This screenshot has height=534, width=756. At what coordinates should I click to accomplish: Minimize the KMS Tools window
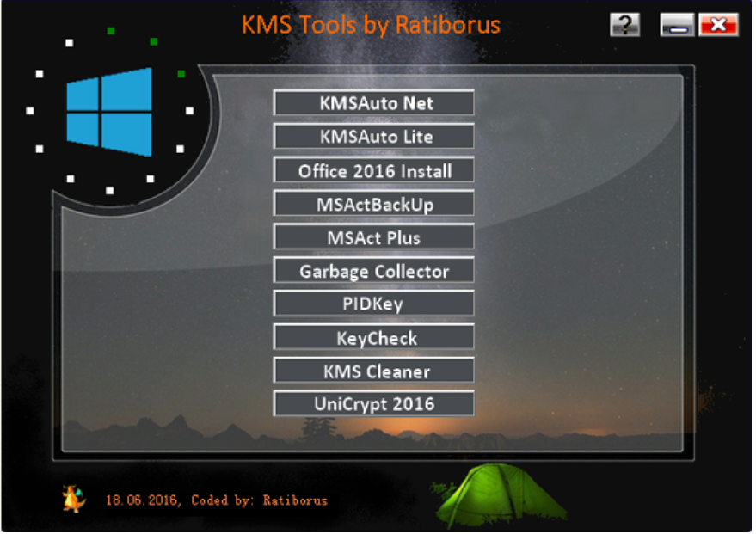[x=677, y=25]
